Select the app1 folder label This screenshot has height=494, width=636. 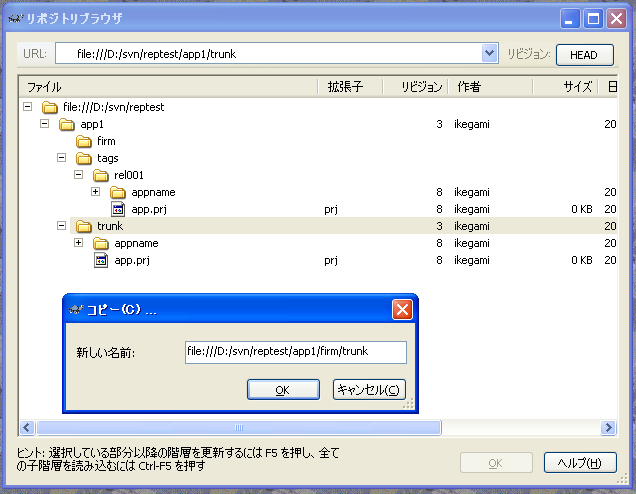tap(92, 125)
